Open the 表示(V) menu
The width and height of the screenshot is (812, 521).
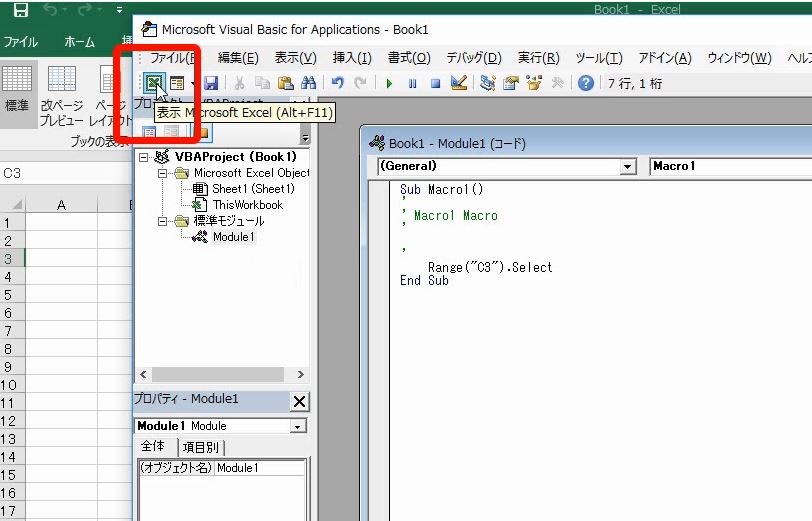295,57
